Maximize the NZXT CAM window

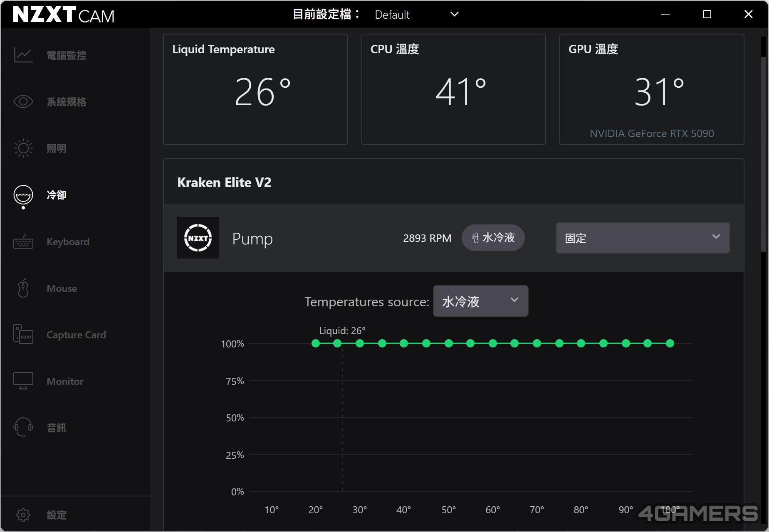click(707, 14)
